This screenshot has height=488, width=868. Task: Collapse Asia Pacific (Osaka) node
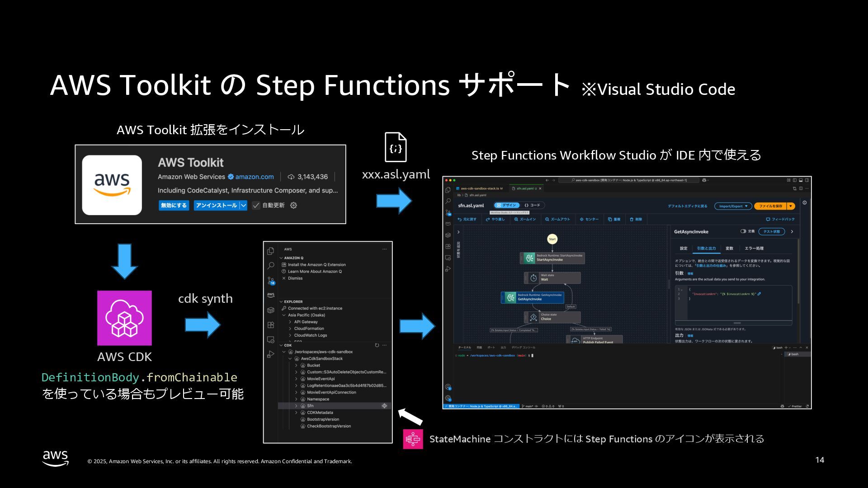[x=284, y=315]
